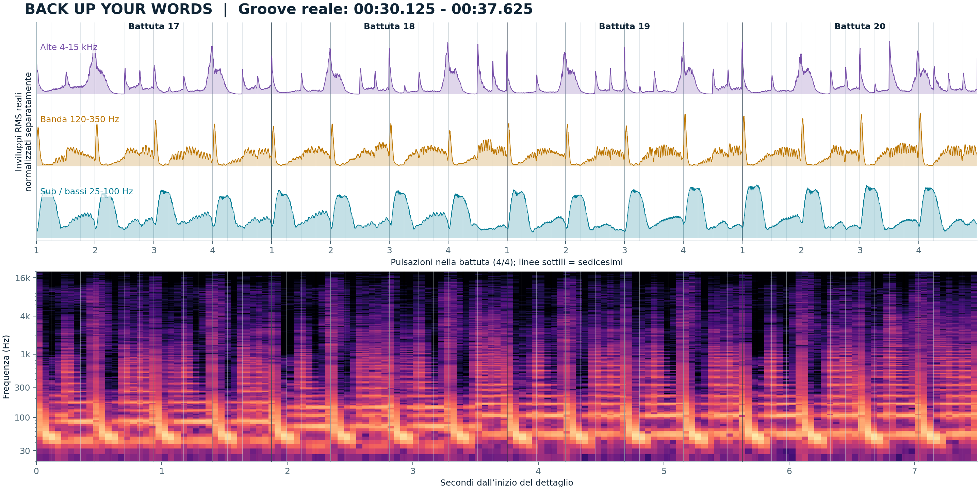The width and height of the screenshot is (980, 490).
Task: Select the "Battuta 19" bar label
Action: tap(624, 27)
